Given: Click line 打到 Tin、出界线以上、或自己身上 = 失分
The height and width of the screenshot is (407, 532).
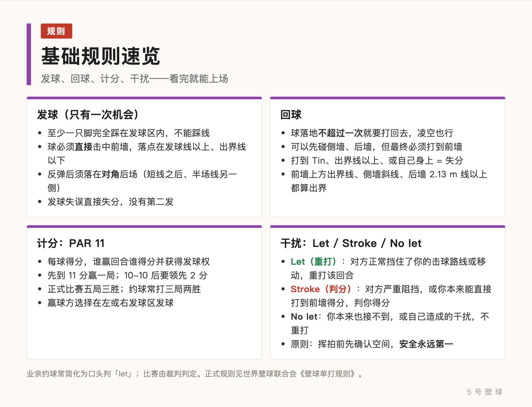Looking at the screenshot, I should click(x=377, y=160).
